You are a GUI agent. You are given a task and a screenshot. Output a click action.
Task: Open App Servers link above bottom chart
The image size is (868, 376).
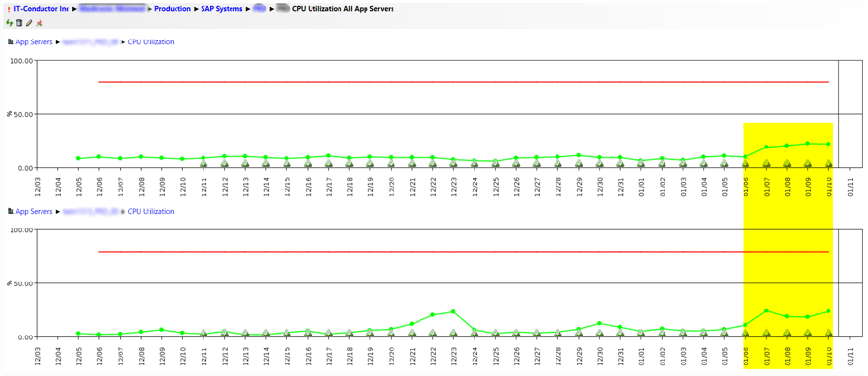[35, 211]
